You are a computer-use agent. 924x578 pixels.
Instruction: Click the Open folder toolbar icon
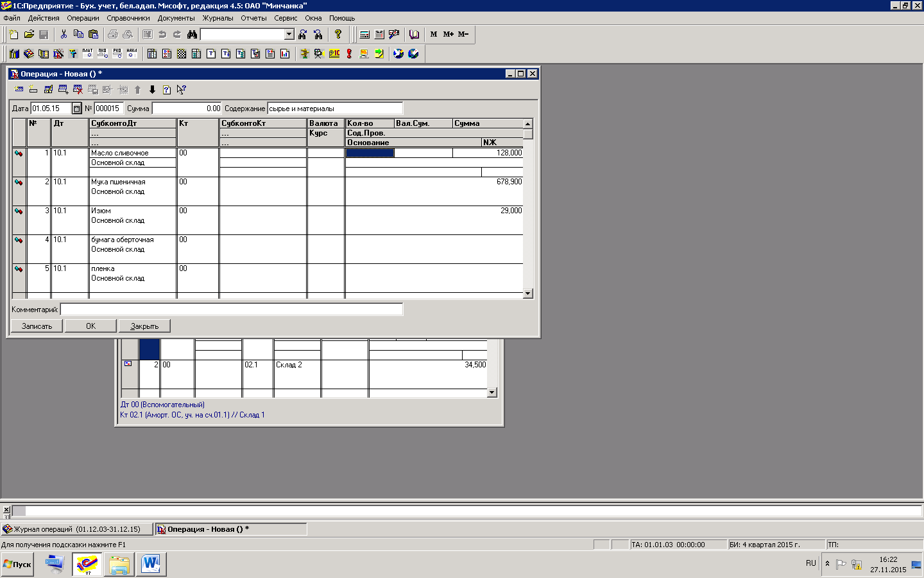click(29, 34)
